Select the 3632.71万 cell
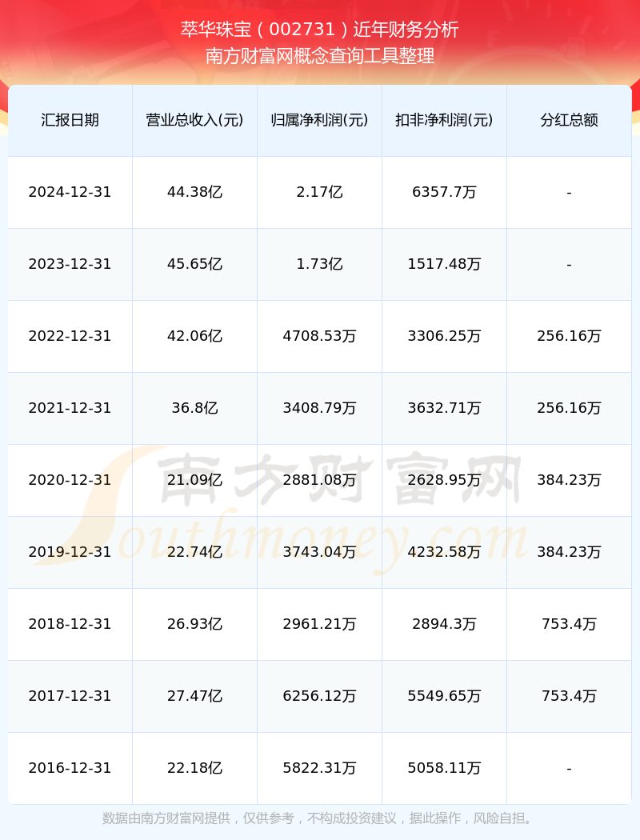This screenshot has width=640, height=840. tap(445, 408)
